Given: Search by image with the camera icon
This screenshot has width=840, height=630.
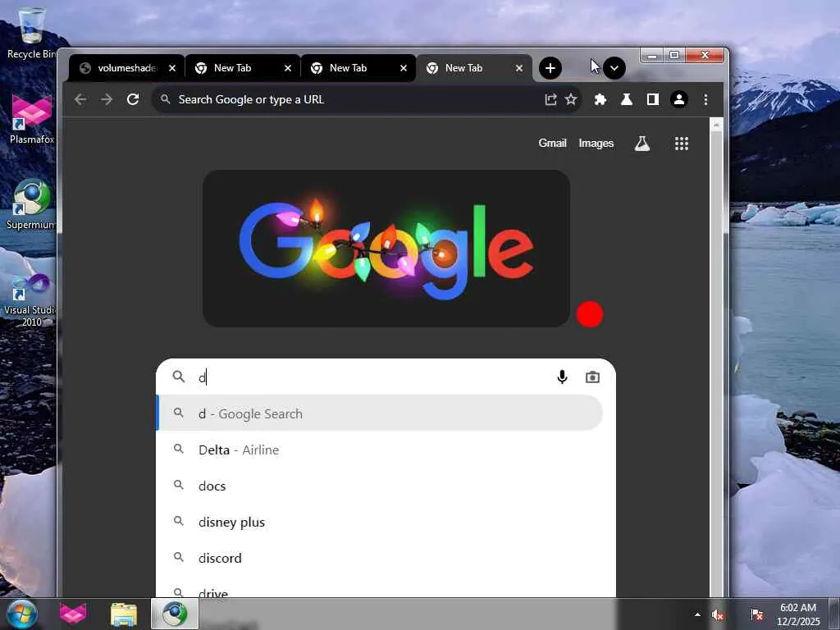Looking at the screenshot, I should 592,377.
